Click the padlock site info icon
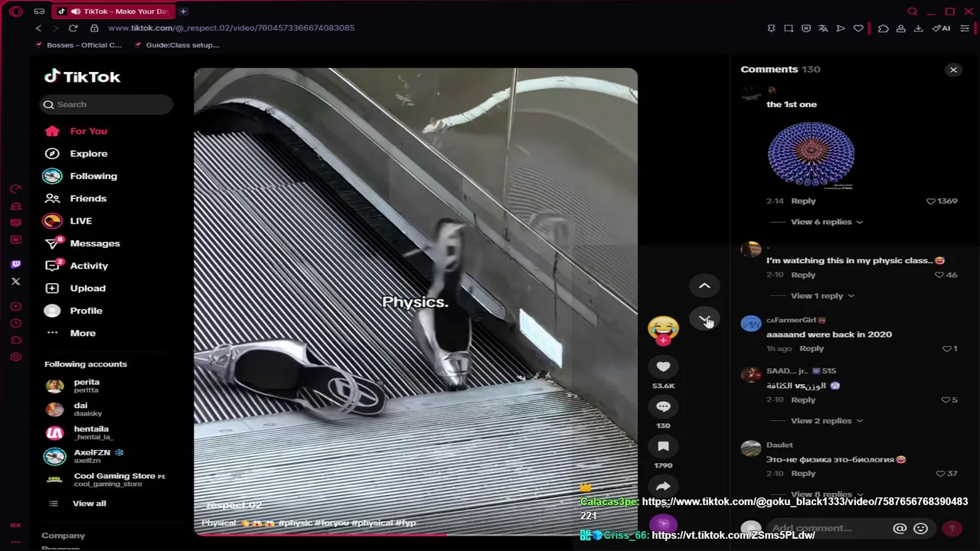The width and height of the screenshot is (980, 551). pos(94,28)
